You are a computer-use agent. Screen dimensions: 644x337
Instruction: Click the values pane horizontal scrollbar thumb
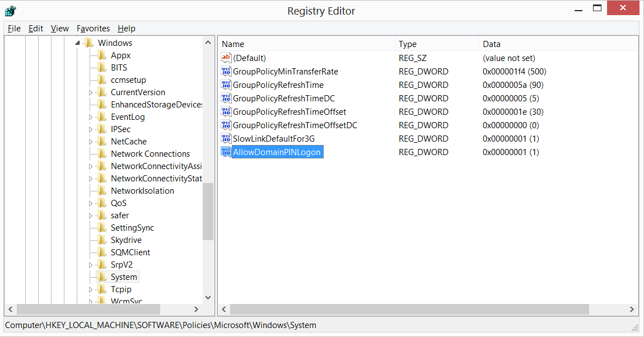point(409,309)
